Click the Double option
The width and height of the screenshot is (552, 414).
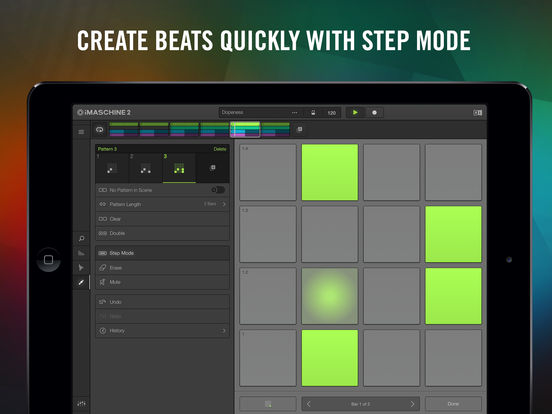pos(162,233)
